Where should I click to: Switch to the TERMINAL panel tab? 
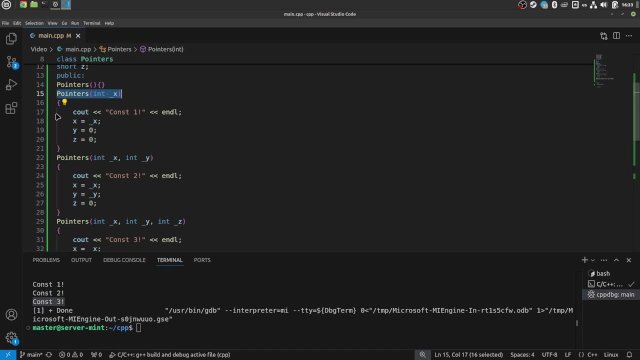[x=170, y=260]
